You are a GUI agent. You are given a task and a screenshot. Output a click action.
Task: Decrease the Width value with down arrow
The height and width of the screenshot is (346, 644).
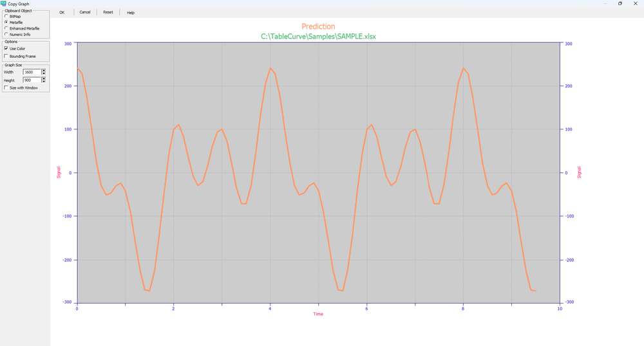44,73
